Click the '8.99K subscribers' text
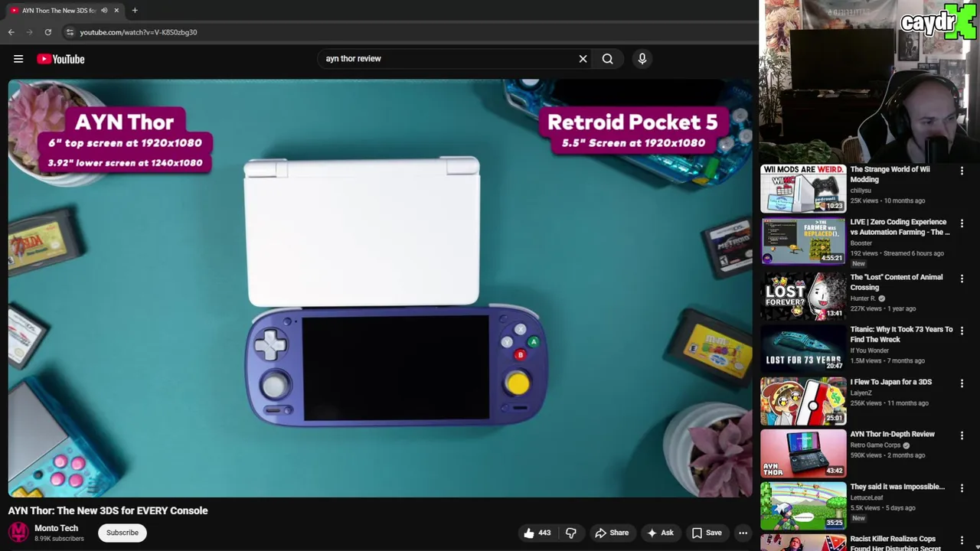 point(59,539)
